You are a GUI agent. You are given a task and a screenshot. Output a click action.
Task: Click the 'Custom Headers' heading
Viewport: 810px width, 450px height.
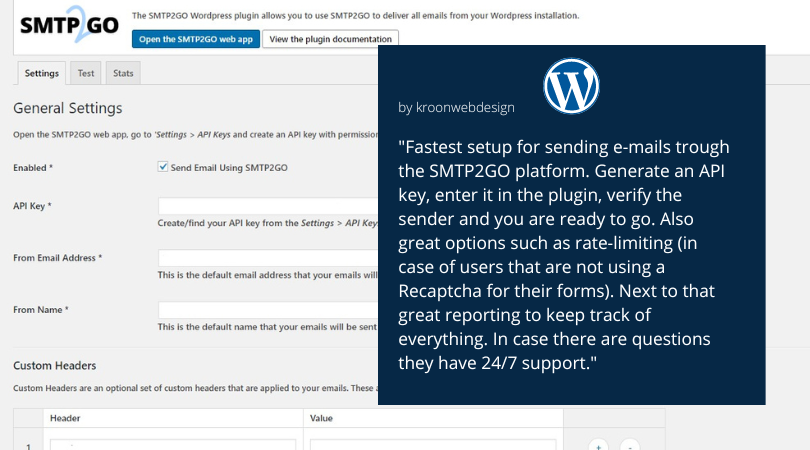point(55,365)
